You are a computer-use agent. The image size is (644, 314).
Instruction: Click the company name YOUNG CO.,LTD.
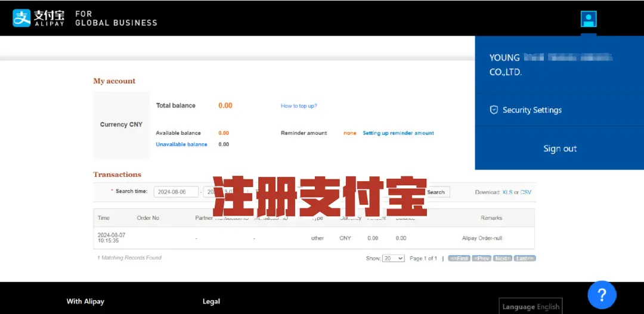pos(551,65)
